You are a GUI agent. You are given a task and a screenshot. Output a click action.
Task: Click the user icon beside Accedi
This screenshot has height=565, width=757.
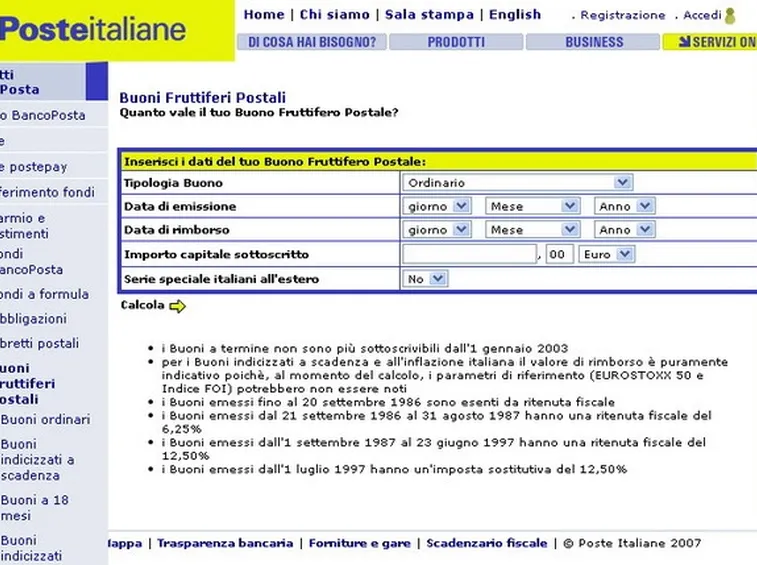[x=730, y=15]
